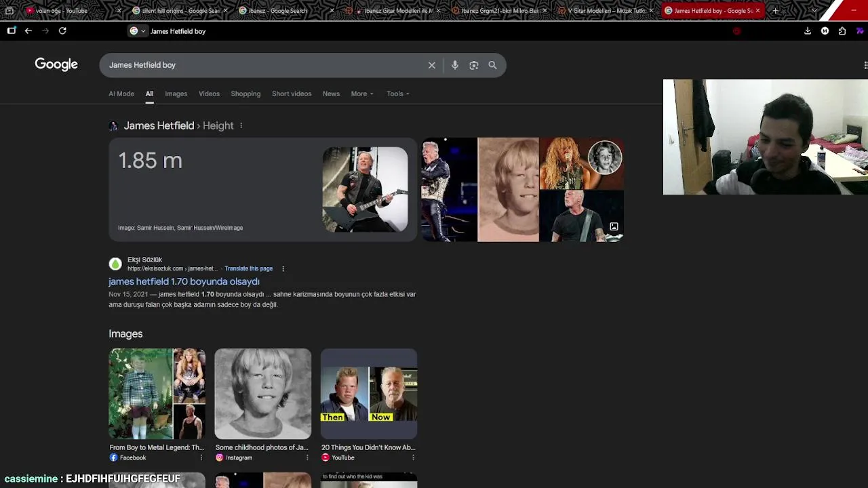The image size is (868, 488).
Task: Select the Shopping search tab
Action: [245, 94]
